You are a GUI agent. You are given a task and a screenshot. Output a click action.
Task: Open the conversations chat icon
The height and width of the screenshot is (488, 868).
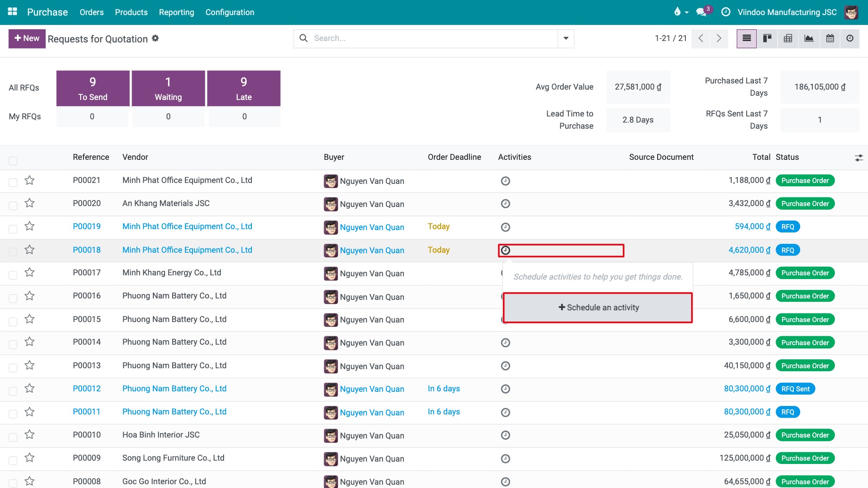701,12
